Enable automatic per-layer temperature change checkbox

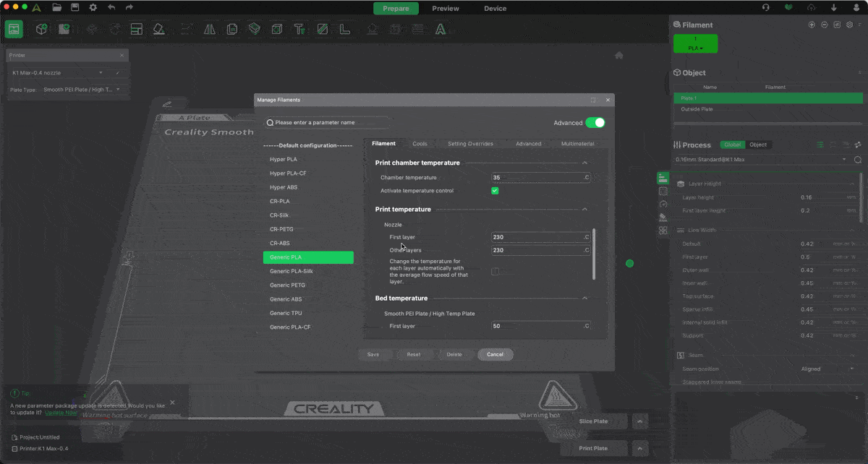click(x=495, y=272)
